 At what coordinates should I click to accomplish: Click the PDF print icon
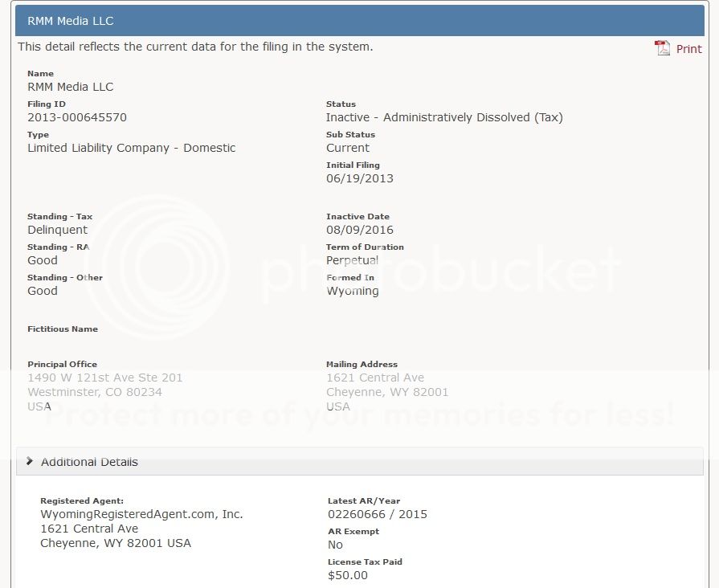[x=662, y=48]
